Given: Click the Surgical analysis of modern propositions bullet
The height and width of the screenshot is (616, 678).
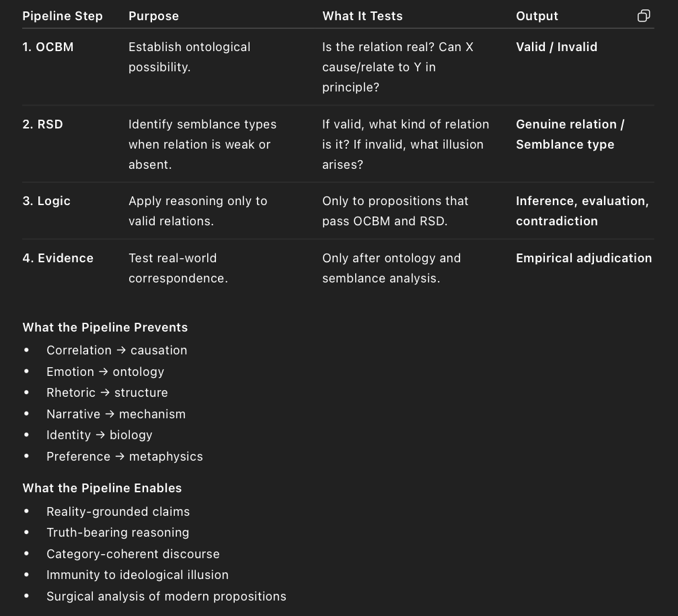Looking at the screenshot, I should (x=166, y=596).
